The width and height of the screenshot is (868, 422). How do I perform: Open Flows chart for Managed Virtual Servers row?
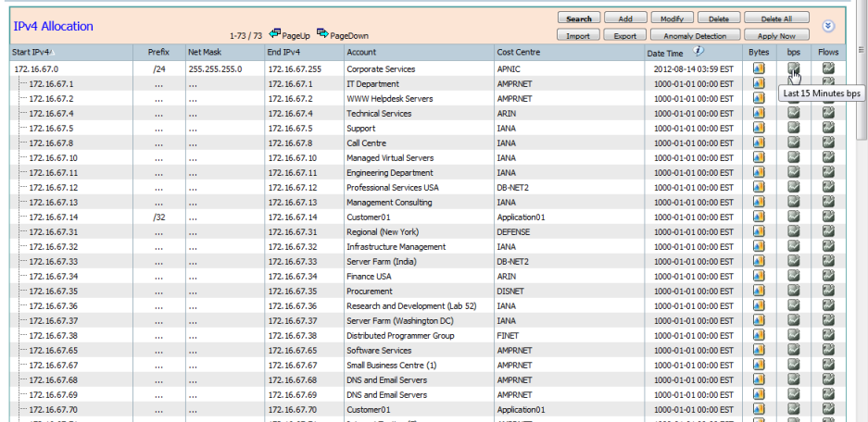pyautogui.click(x=828, y=157)
